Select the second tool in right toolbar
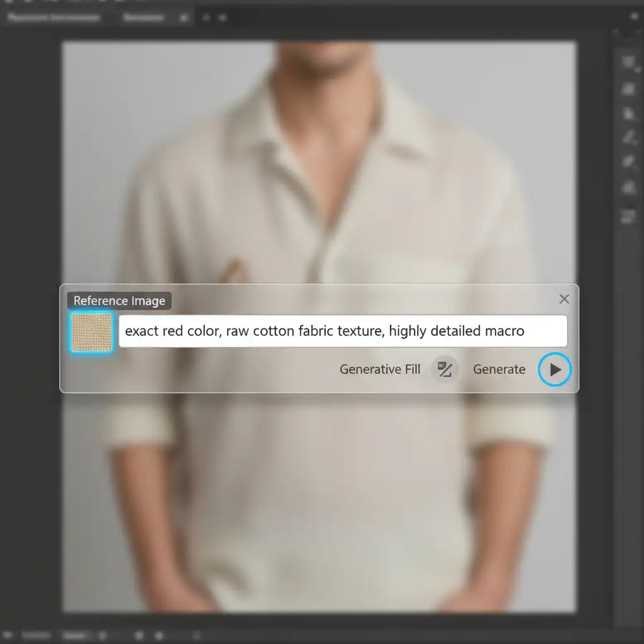 point(628,89)
